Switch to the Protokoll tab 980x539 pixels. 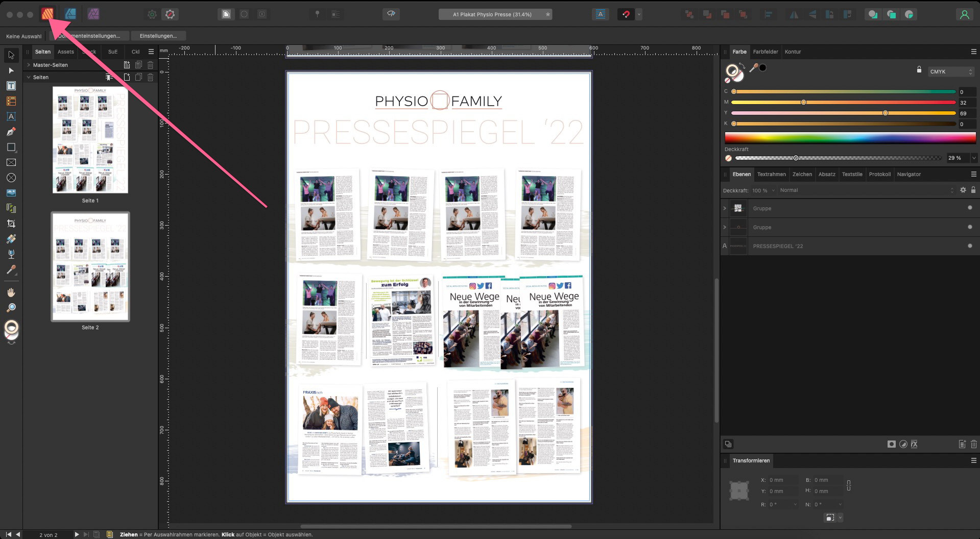click(879, 174)
